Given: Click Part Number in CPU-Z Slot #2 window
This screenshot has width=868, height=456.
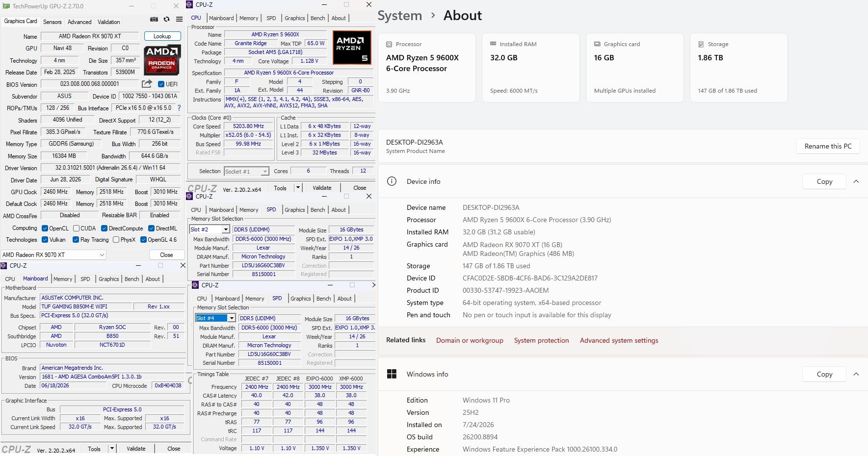Looking at the screenshot, I should (x=263, y=265).
